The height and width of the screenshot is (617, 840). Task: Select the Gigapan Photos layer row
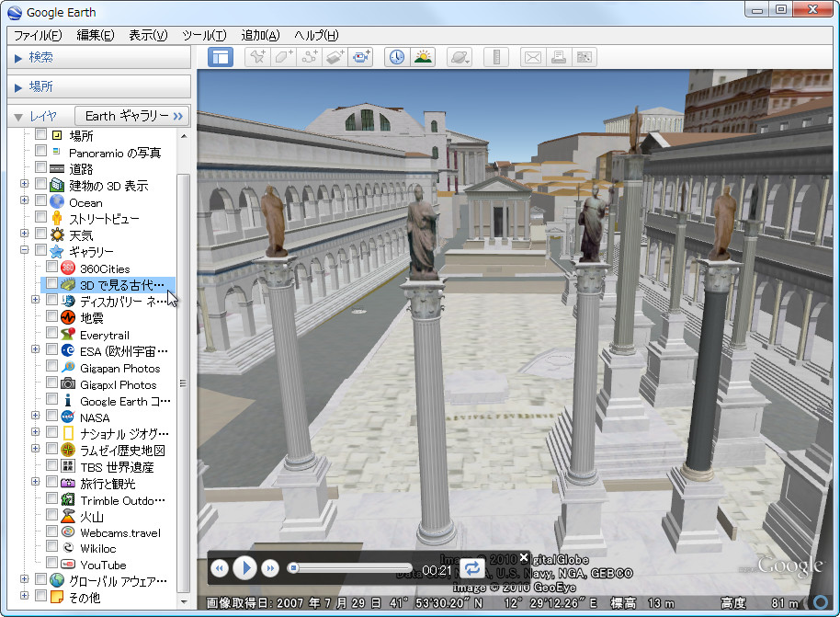click(120, 368)
